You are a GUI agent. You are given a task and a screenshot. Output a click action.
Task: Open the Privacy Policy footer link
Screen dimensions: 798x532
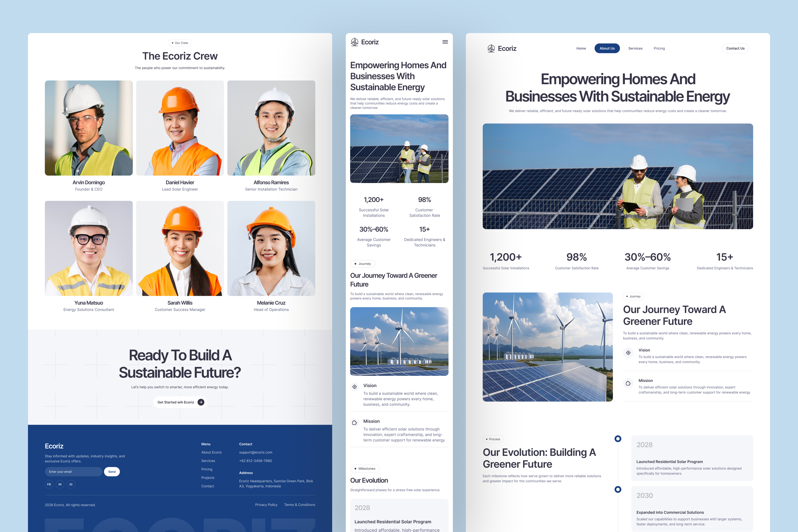(266, 505)
